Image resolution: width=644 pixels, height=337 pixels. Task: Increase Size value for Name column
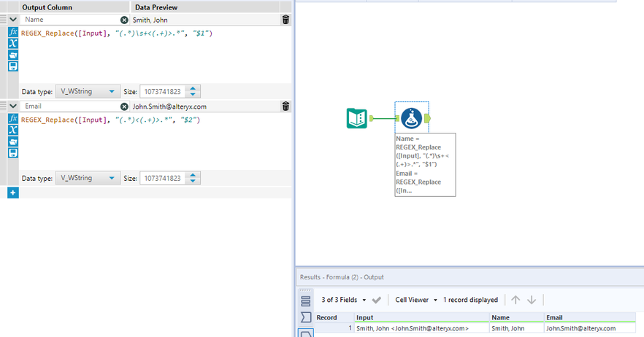click(x=193, y=88)
